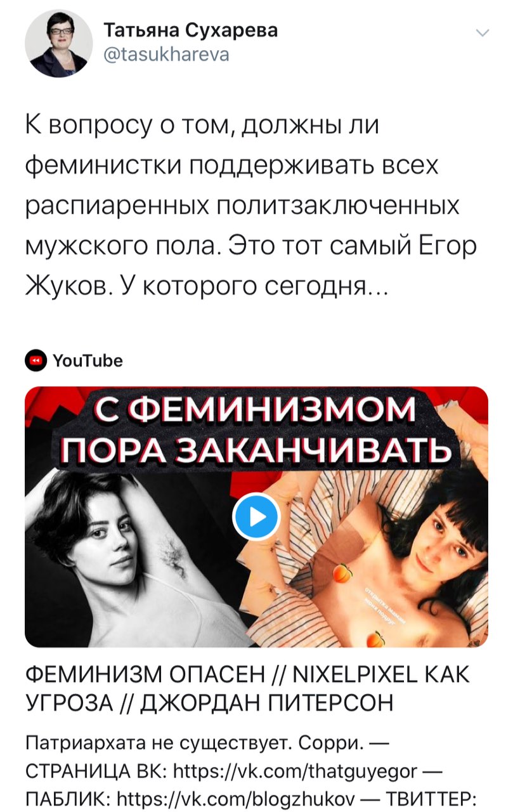Open the @tasukhareva handle
Viewport: 513px width, 812px height.
(166, 55)
